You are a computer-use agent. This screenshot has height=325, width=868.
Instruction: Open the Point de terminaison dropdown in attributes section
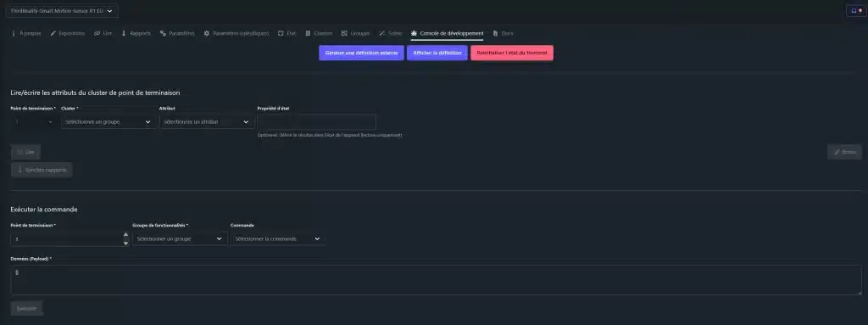click(33, 121)
